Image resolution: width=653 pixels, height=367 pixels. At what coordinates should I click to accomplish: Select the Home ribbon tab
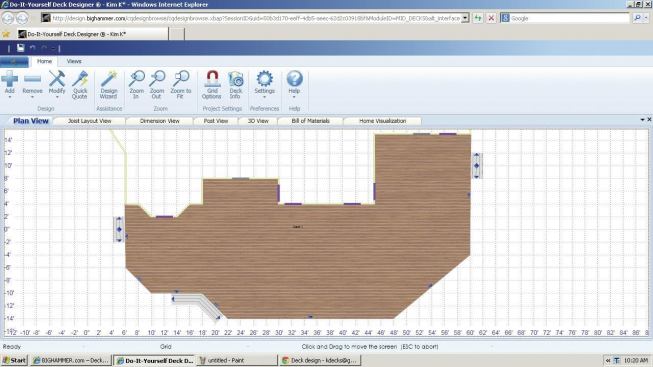tap(44, 61)
